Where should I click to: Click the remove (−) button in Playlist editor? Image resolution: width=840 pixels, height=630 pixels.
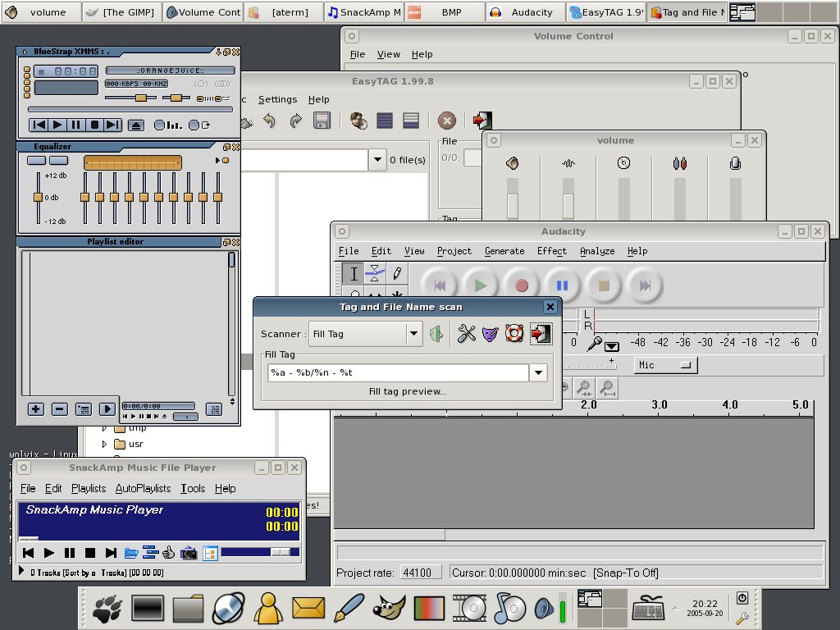(x=59, y=409)
